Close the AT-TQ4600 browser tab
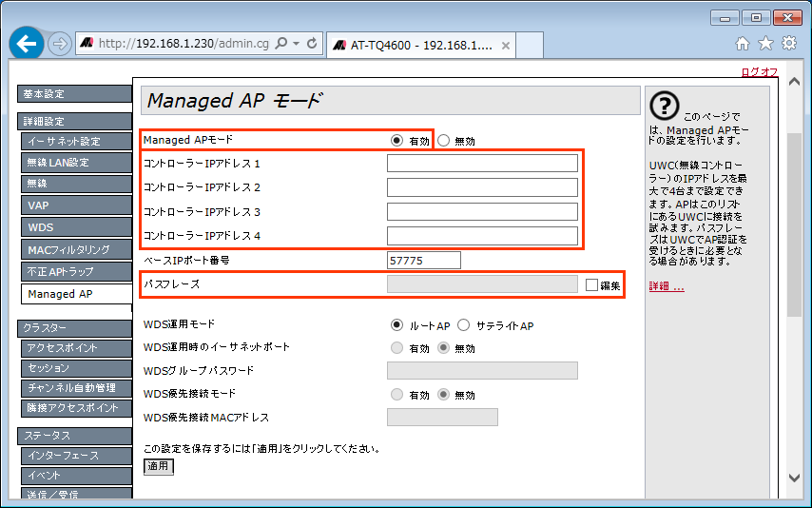Image resolution: width=812 pixels, height=508 pixels. coord(505,45)
